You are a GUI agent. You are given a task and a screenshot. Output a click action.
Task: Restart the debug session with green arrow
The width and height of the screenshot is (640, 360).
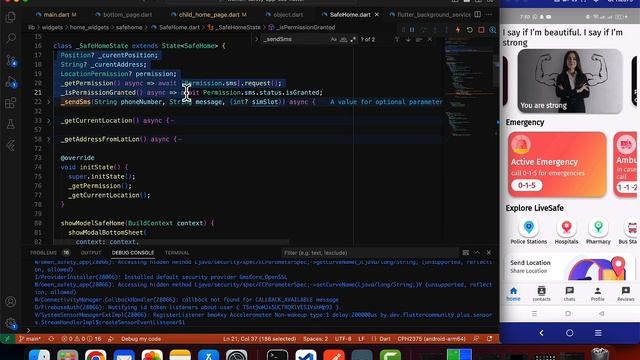[469, 30]
